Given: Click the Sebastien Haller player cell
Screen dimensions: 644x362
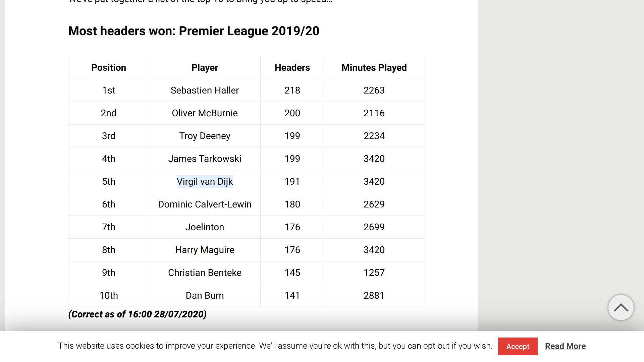Looking at the screenshot, I should point(205,90).
